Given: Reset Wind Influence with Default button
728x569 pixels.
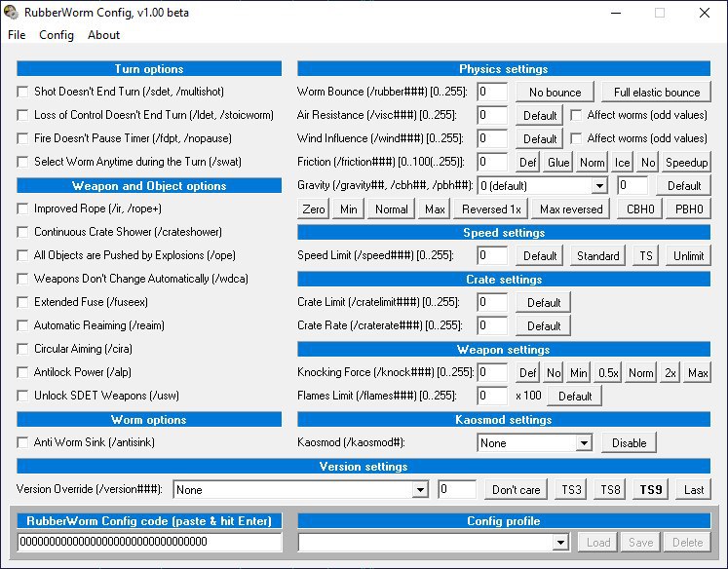Looking at the screenshot, I should point(540,138).
